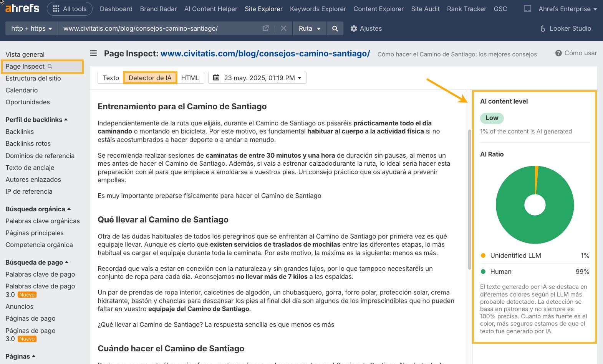Viewport: 603px width, 364px height.
Task: Select Page Inspect in sidebar
Action: (25, 66)
